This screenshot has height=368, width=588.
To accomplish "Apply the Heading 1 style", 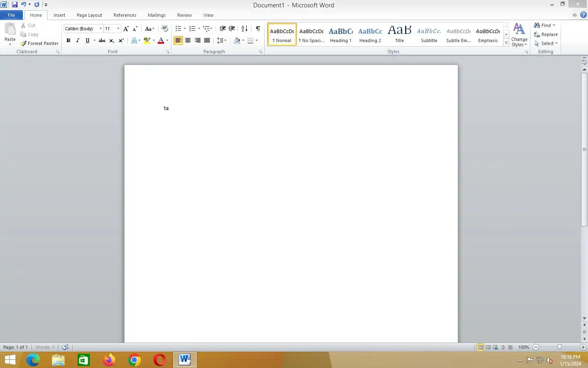I will pos(341,34).
